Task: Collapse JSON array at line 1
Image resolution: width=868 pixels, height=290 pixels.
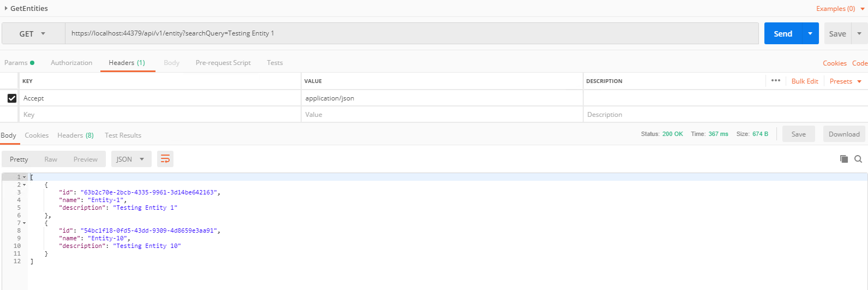Action: 25,177
